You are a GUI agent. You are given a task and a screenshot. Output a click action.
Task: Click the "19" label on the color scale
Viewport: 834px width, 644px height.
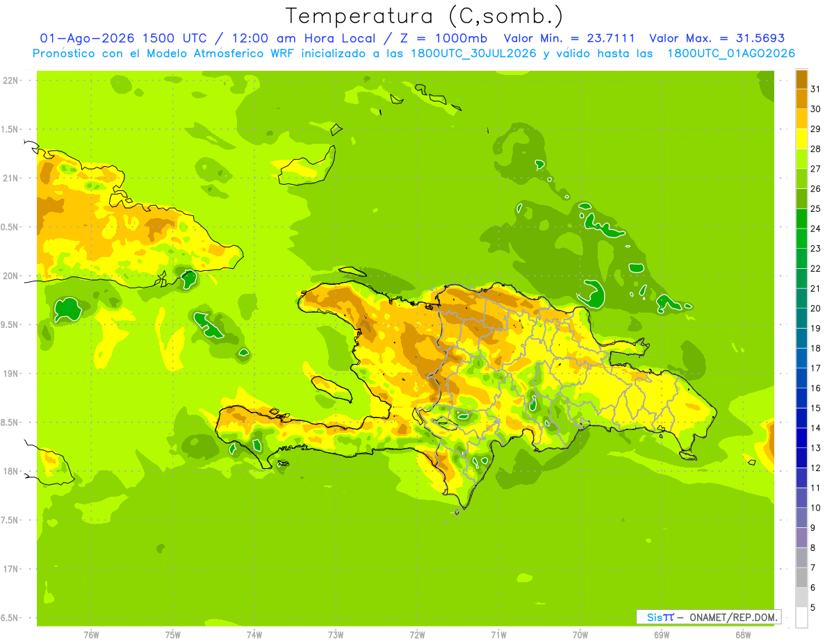(815, 329)
